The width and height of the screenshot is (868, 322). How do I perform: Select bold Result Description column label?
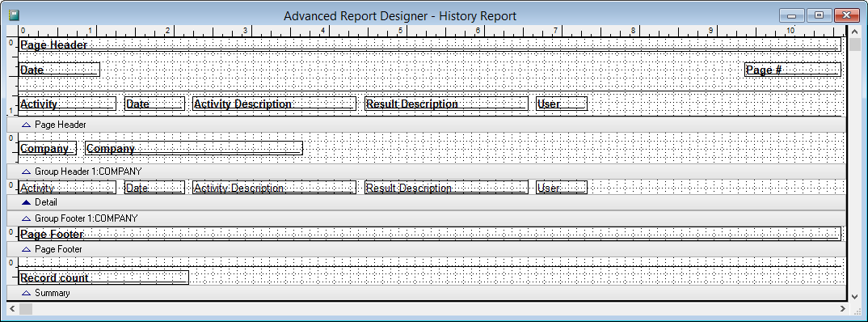pyautogui.click(x=446, y=104)
